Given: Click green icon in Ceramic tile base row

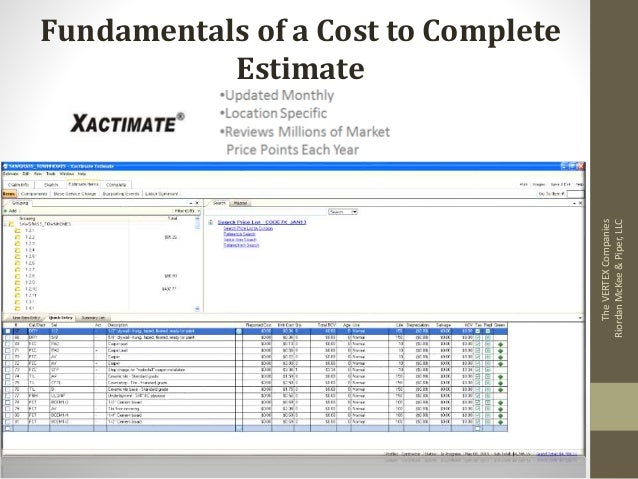Looking at the screenshot, I should coord(500,389).
